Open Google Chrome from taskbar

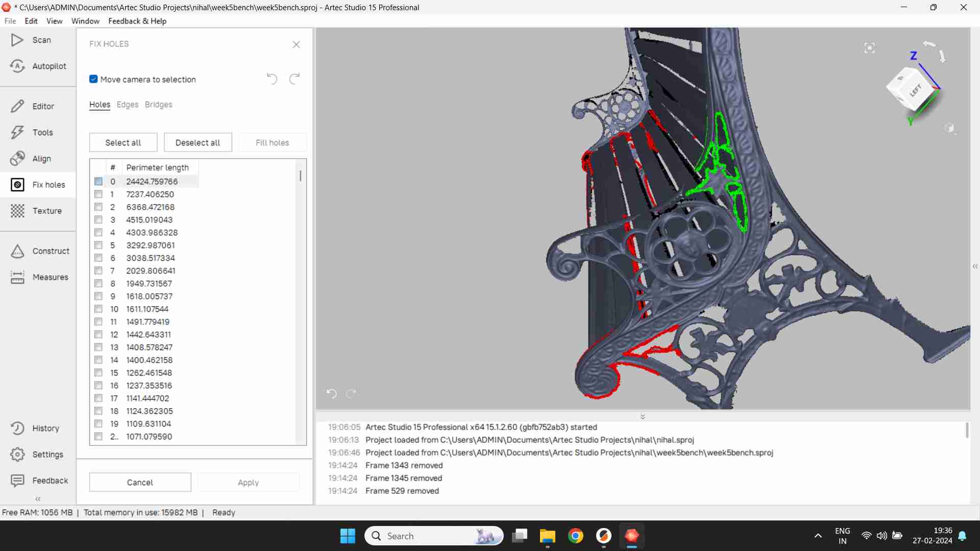[x=575, y=536]
